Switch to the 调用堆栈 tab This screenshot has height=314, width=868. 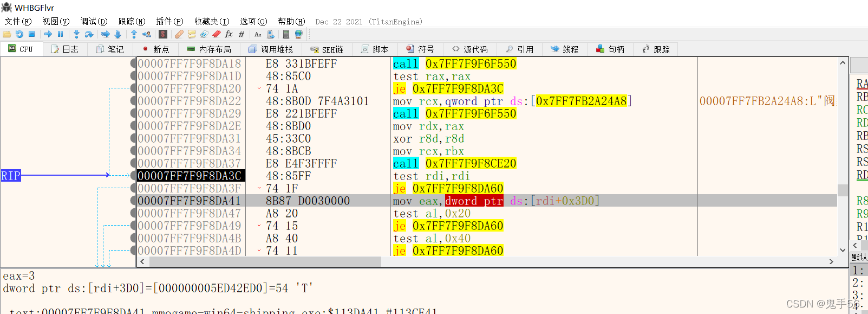click(x=271, y=49)
